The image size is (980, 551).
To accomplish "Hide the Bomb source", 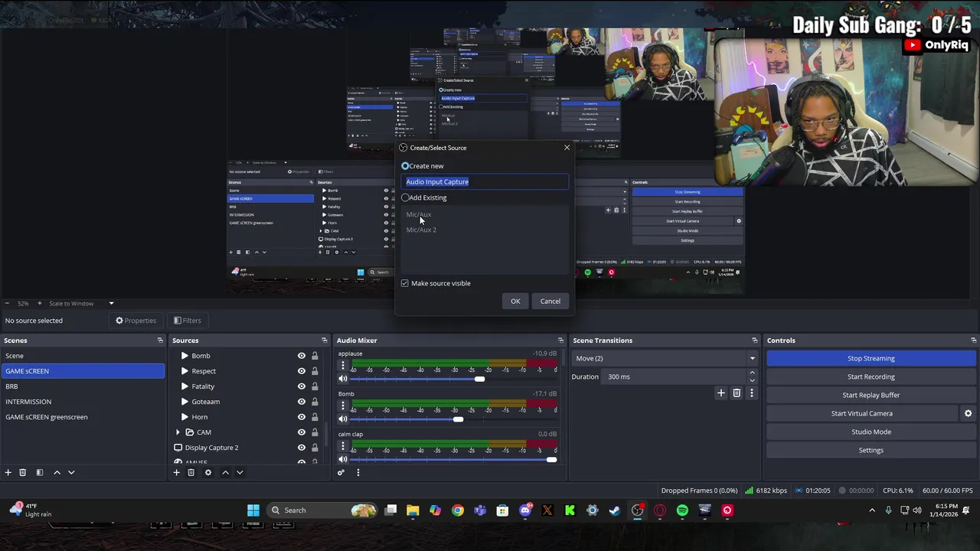I will pyautogui.click(x=302, y=356).
